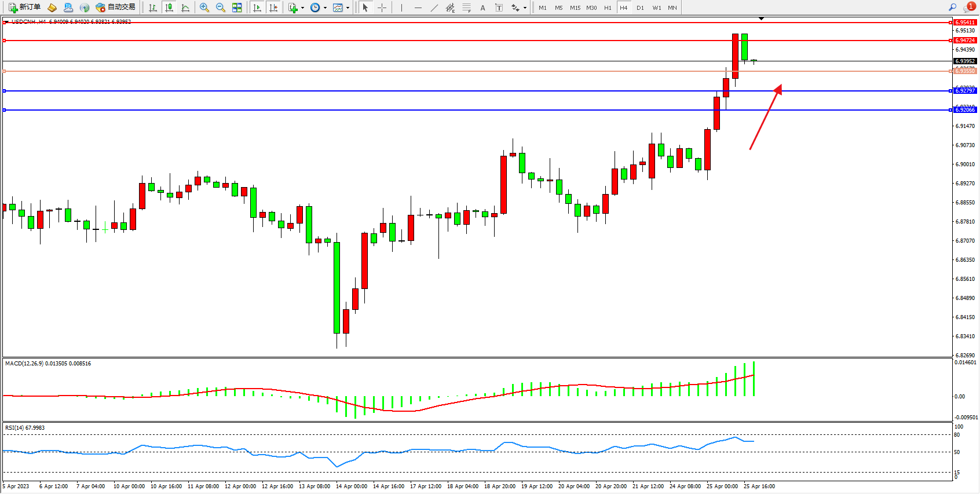Zoom out on the chart
The height and width of the screenshot is (494, 980).
220,8
